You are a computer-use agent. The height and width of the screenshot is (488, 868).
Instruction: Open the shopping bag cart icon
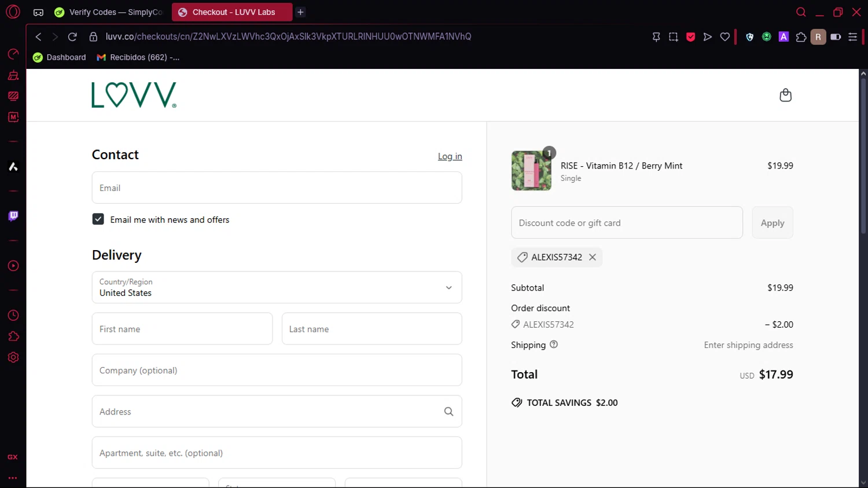(x=785, y=95)
